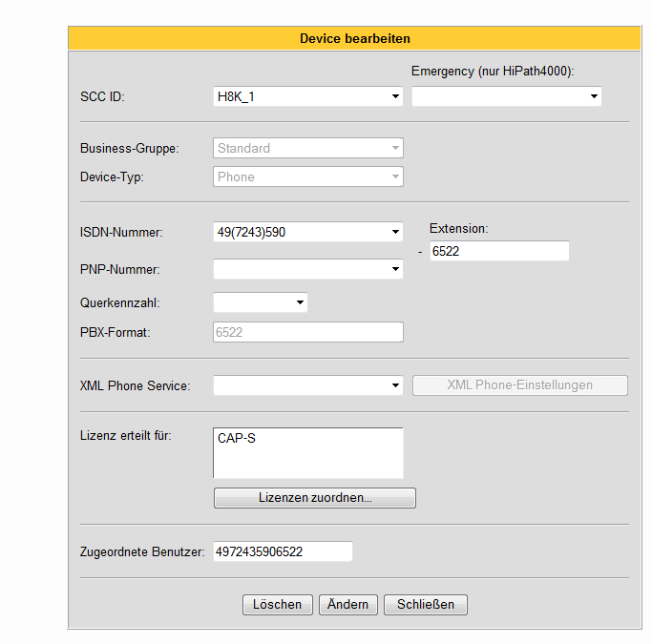Screen dimensions: 652x644
Task: Click the Schließen button
Action: (x=426, y=605)
